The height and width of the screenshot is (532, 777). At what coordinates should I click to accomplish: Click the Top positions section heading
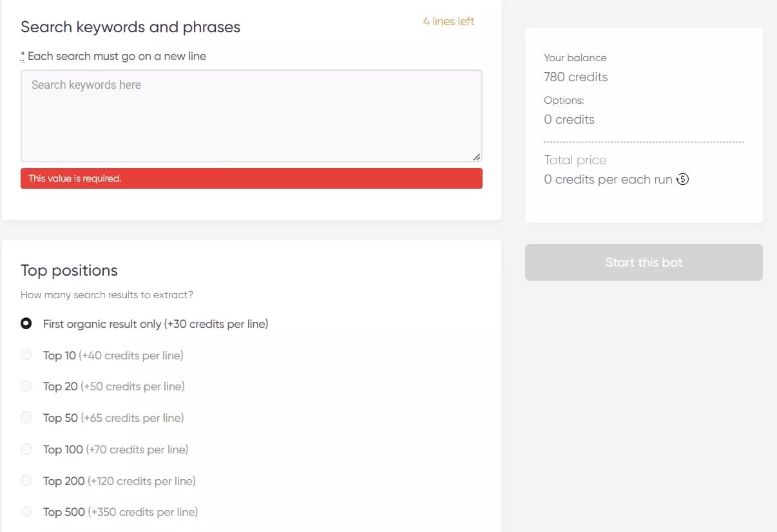coord(69,271)
